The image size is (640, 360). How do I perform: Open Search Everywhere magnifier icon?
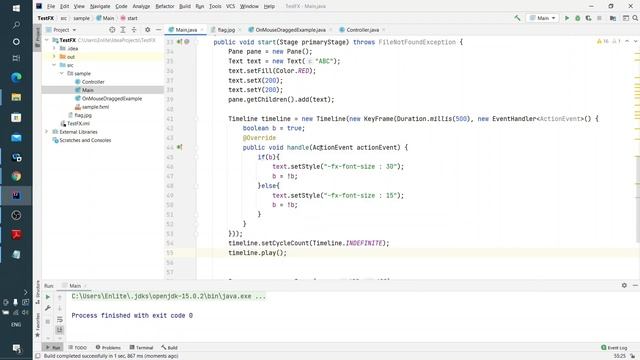635,18
